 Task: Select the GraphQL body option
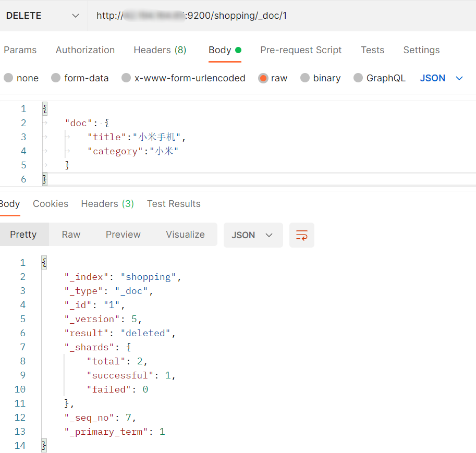coord(359,78)
